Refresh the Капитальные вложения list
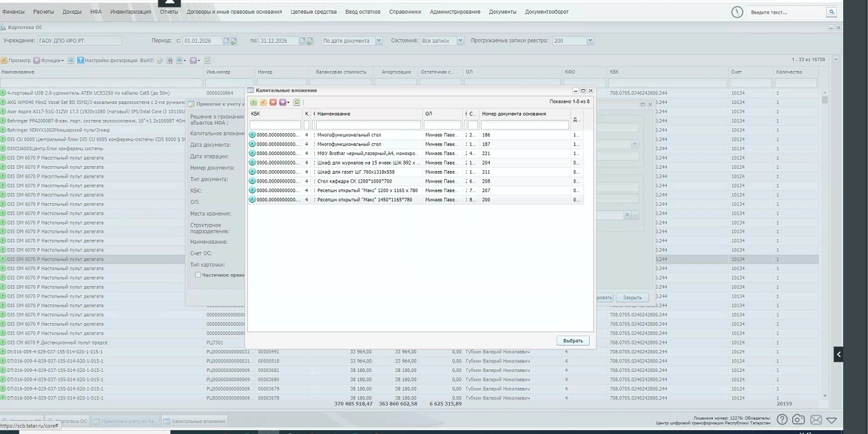 (x=297, y=102)
